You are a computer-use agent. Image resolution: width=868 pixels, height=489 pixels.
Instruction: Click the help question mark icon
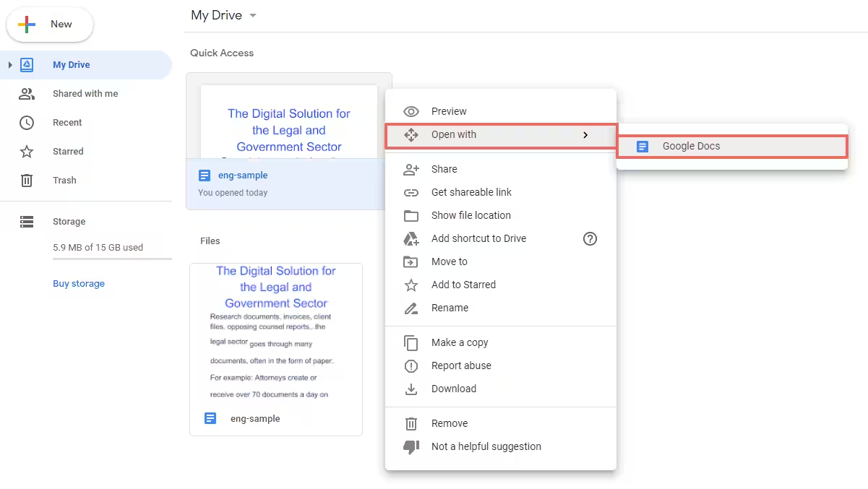[590, 238]
